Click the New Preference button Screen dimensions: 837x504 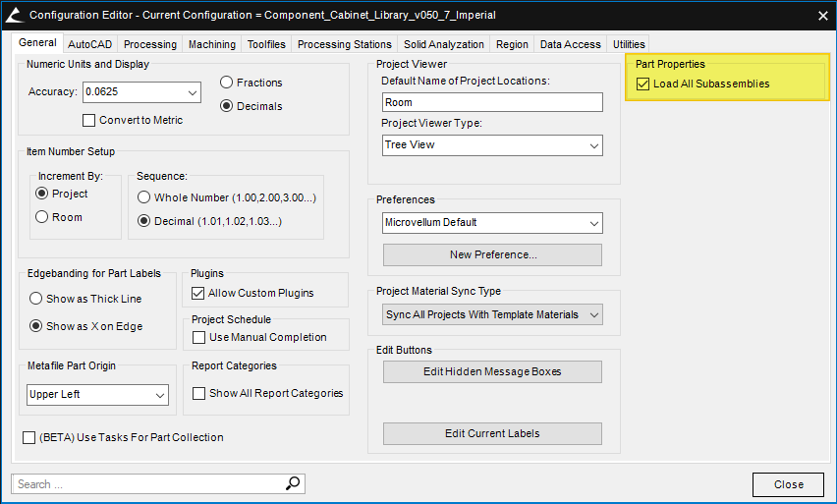pos(492,254)
